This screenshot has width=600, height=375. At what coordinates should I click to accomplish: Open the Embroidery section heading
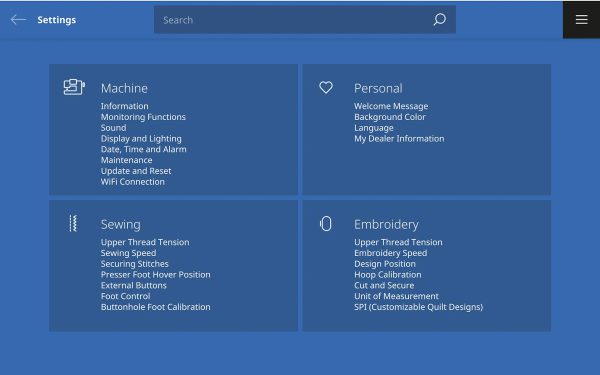[386, 224]
